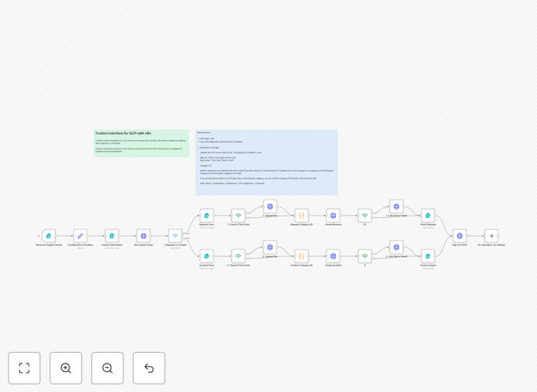Select the Finish Request form node
The image size is (537, 392).
click(x=428, y=216)
